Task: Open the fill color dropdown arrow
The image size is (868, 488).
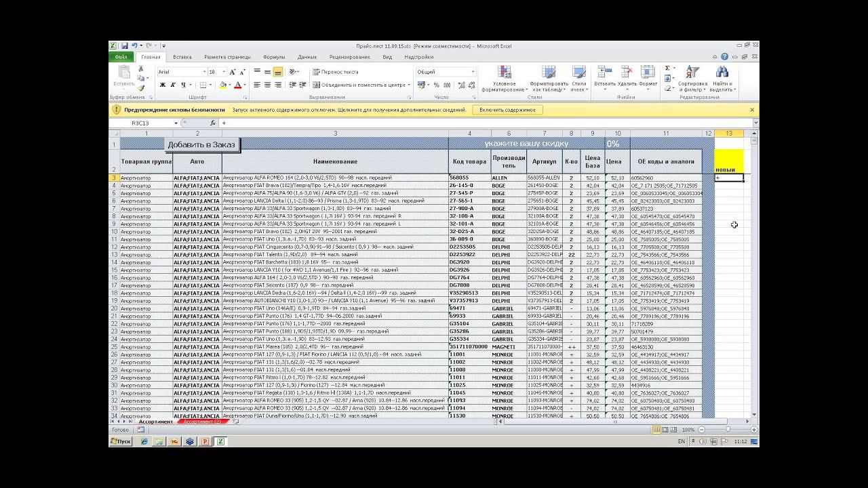Action: pyautogui.click(x=230, y=85)
